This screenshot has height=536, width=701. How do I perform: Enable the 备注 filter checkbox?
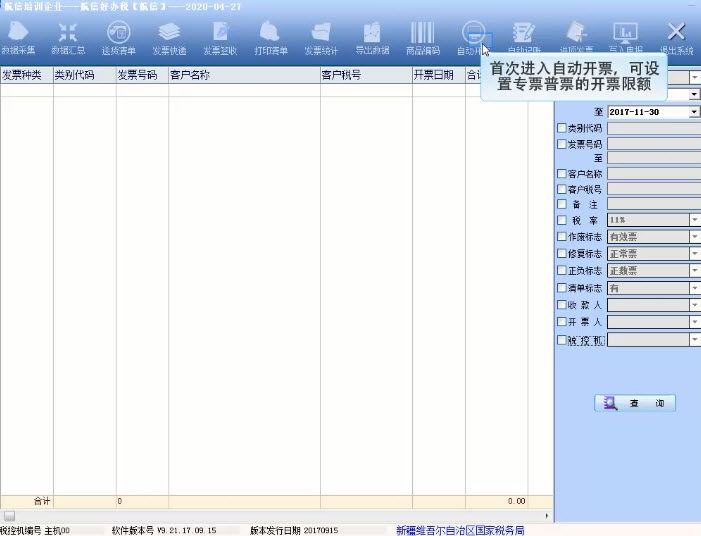[562, 204]
